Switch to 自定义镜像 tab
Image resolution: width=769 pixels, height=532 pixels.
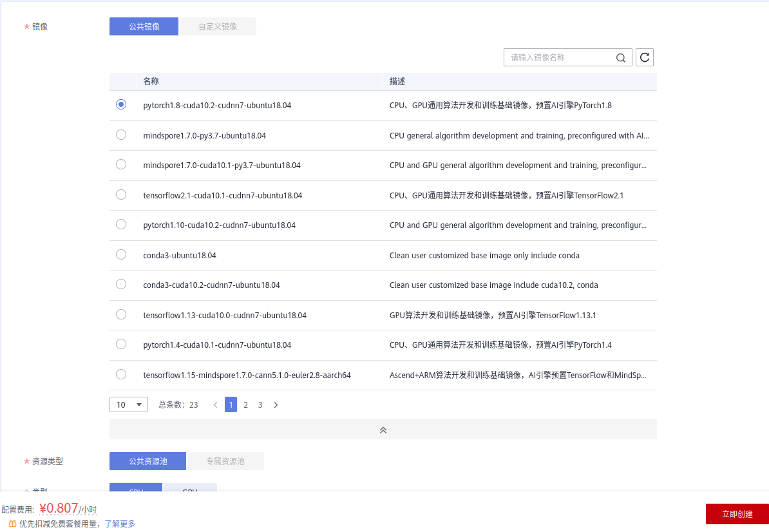[x=218, y=26]
